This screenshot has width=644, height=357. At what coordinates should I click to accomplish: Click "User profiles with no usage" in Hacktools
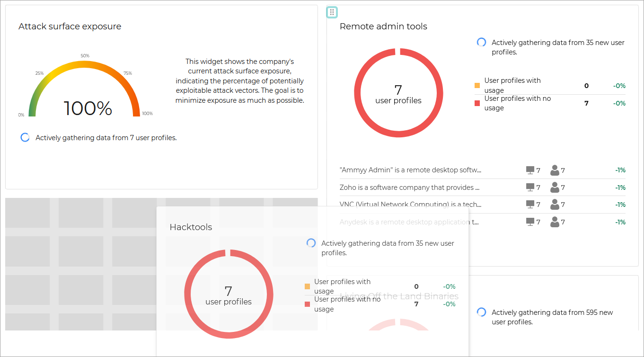pyautogui.click(x=347, y=304)
